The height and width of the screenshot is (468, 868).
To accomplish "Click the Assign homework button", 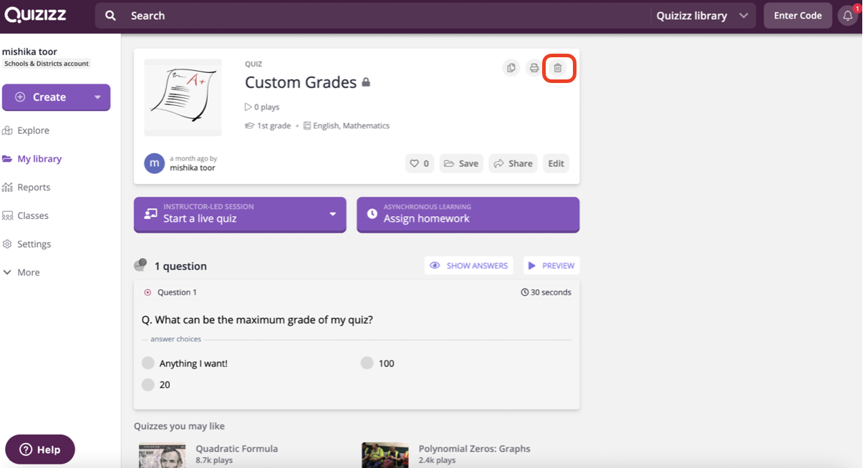I will click(x=468, y=215).
